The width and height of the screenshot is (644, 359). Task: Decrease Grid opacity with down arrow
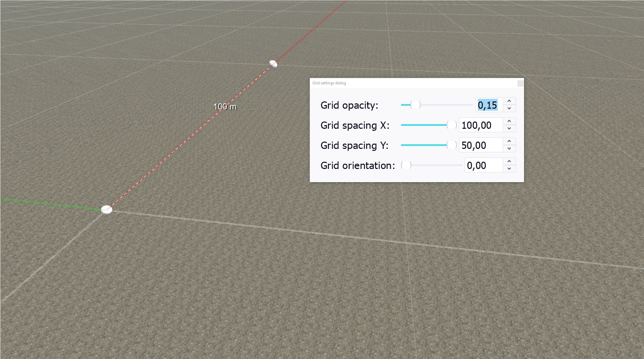coord(509,108)
